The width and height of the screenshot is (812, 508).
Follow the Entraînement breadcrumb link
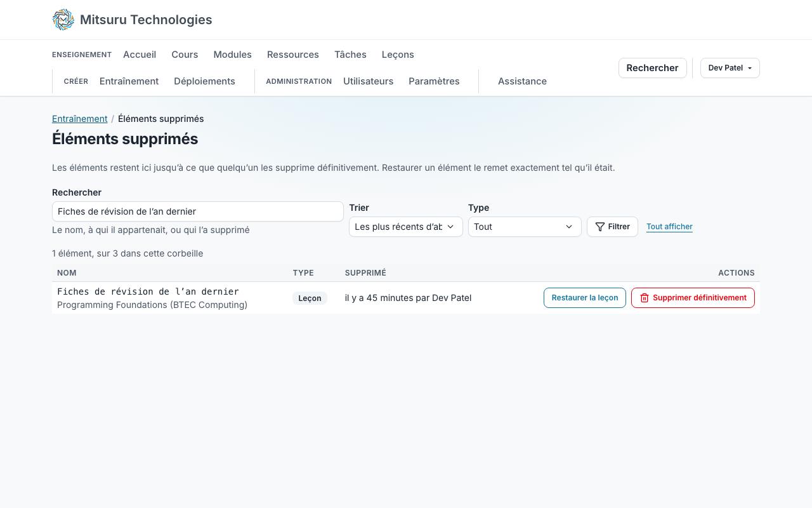coord(80,119)
